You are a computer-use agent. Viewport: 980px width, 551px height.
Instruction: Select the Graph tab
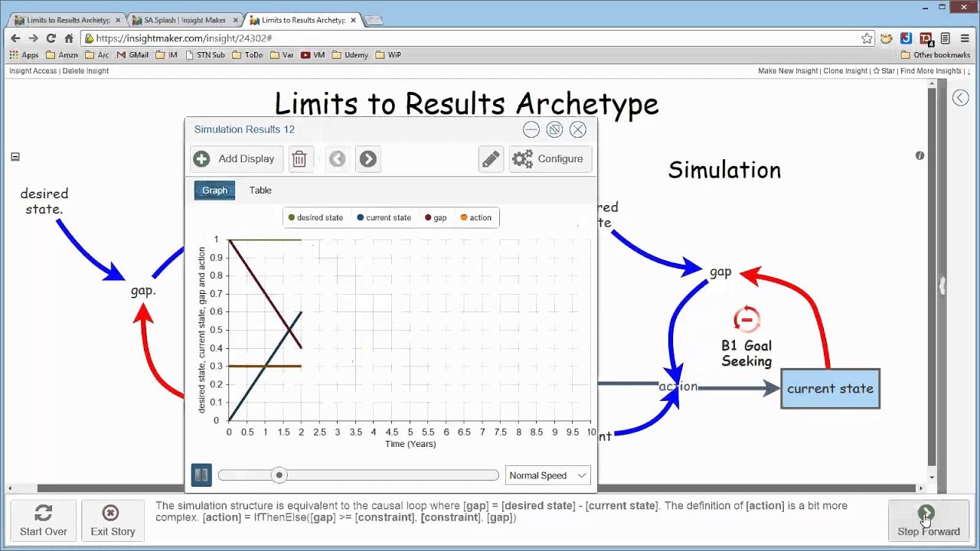pyautogui.click(x=214, y=191)
